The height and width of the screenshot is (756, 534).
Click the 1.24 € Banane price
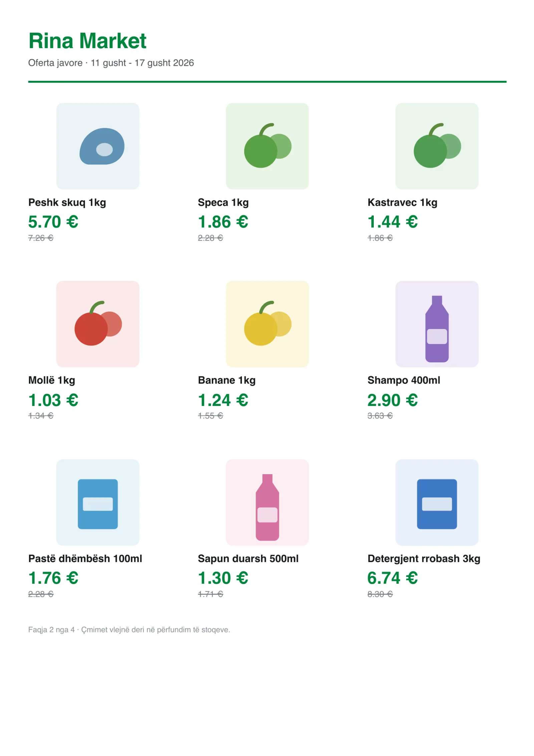223,400
